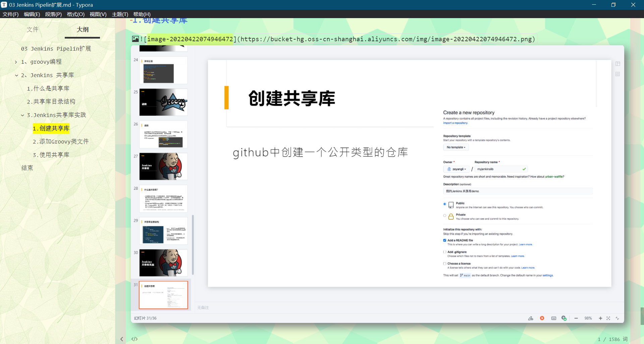Go to outline item '1.什么是共享库'
The height and width of the screenshot is (344, 644).
(x=48, y=89)
